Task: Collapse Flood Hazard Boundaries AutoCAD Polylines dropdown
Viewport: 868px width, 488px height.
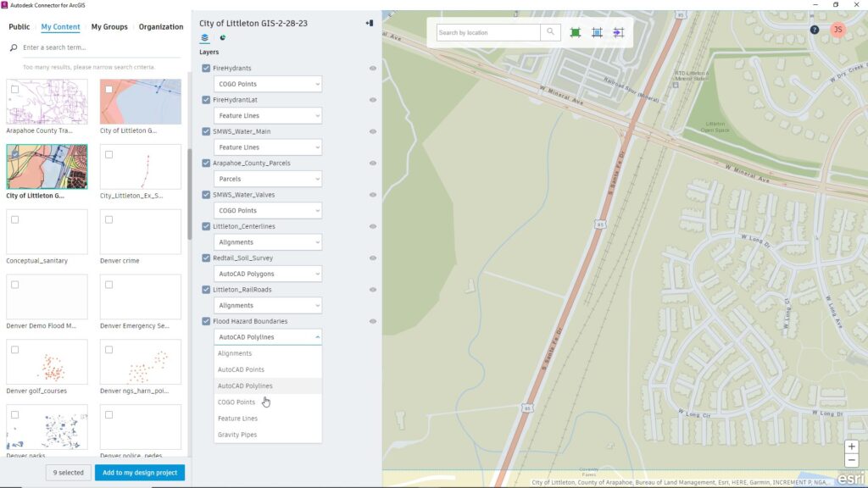Action: click(267, 336)
